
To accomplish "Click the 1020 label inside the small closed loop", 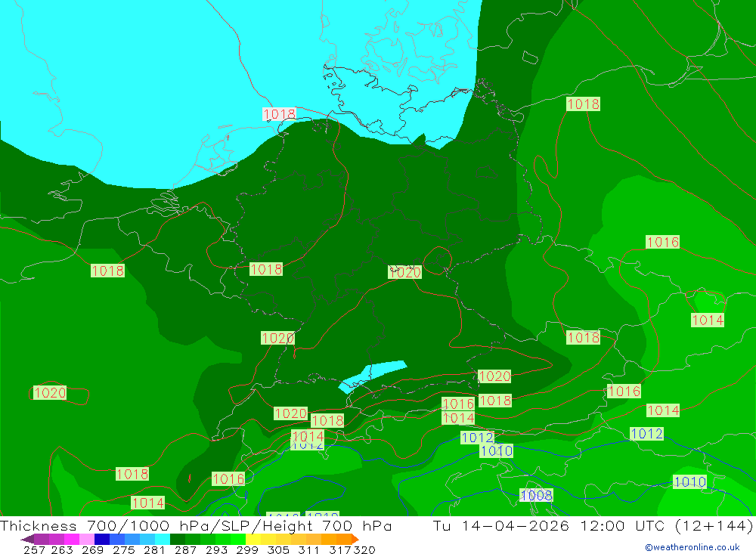I will point(49,392).
